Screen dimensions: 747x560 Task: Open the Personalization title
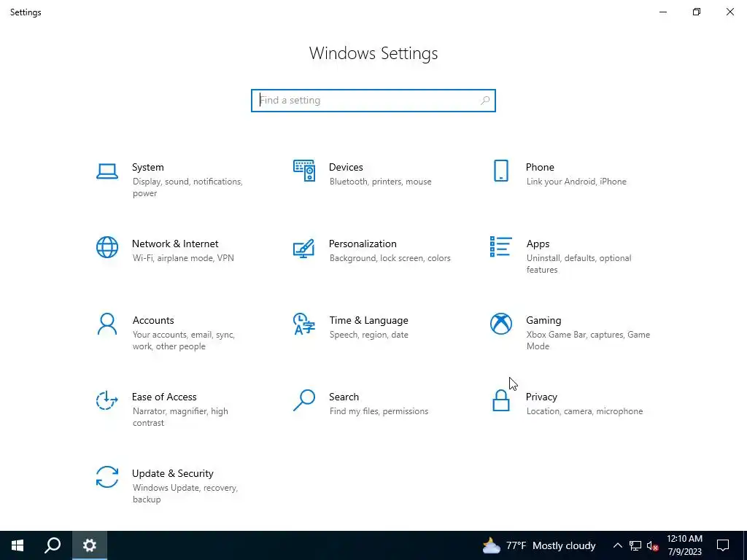(x=363, y=244)
